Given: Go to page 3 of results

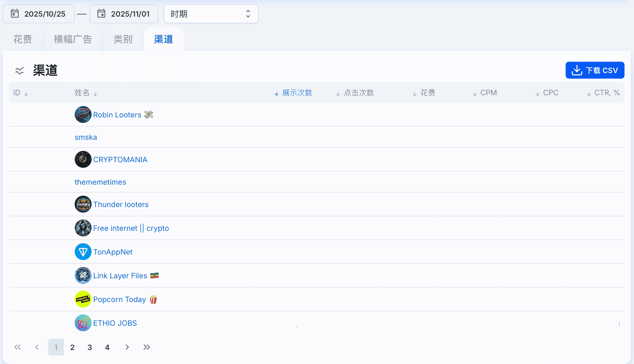Looking at the screenshot, I should (90, 347).
